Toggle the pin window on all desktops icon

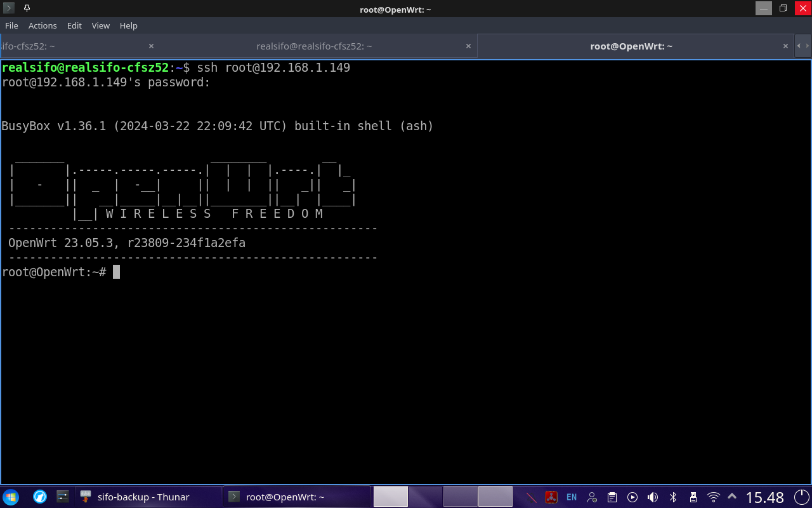[x=27, y=8]
